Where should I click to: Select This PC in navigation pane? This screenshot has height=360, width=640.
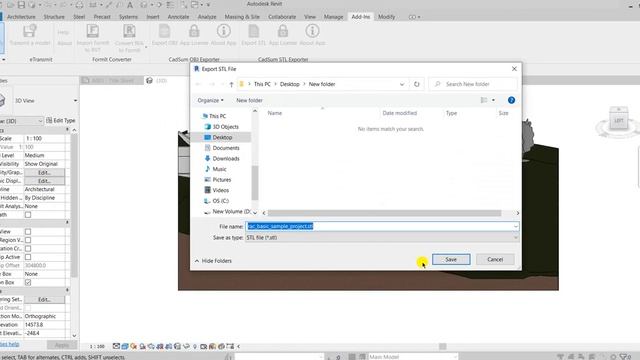click(214, 116)
